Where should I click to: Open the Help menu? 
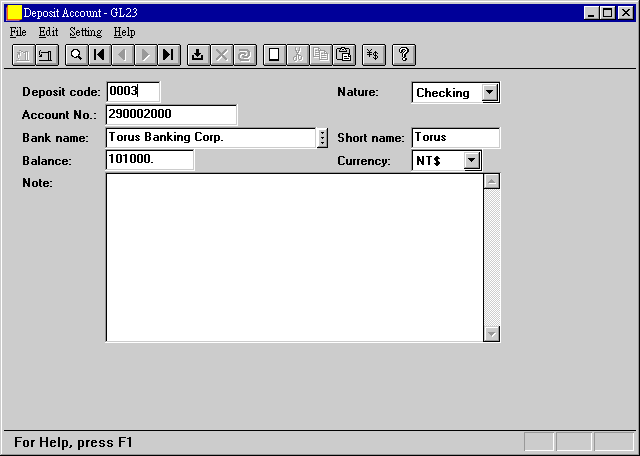pos(124,32)
